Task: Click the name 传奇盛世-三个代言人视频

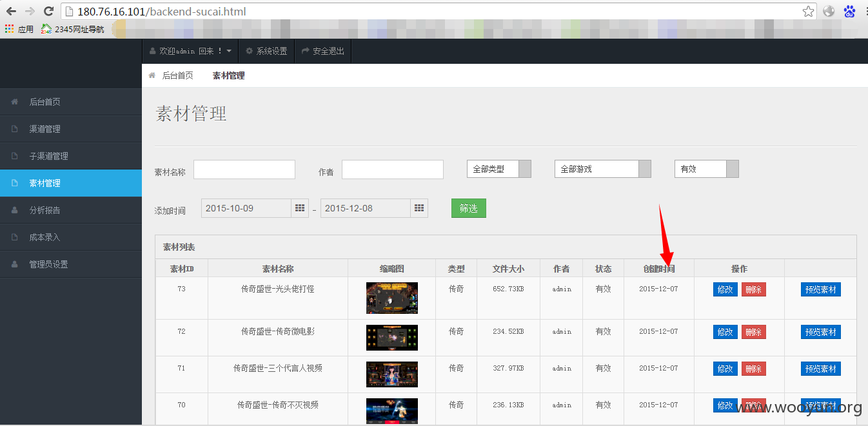Action: tap(278, 368)
